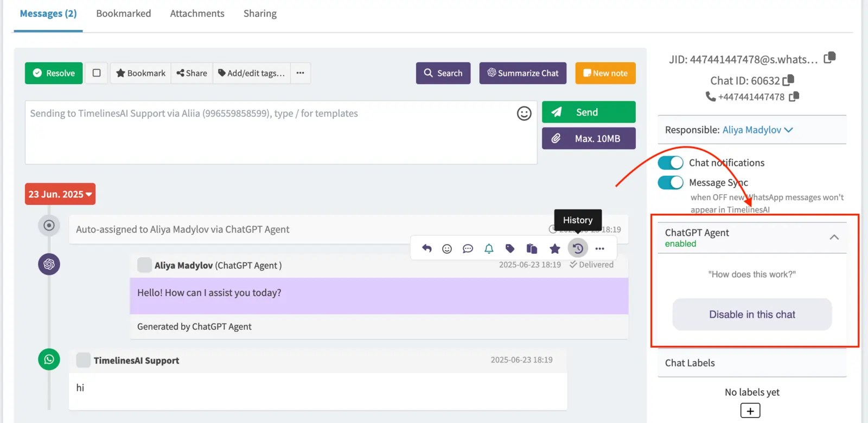Viewport: 868px width, 423px height.
Task: Click the auto-assigned event target icon
Action: (49, 225)
